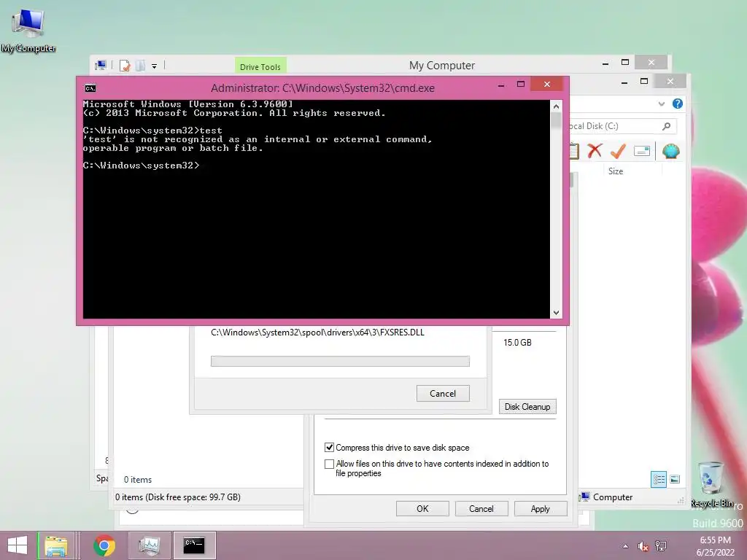The height and width of the screenshot is (560, 747).
Task: Click the orange checkmark Properties icon
Action: click(618, 151)
